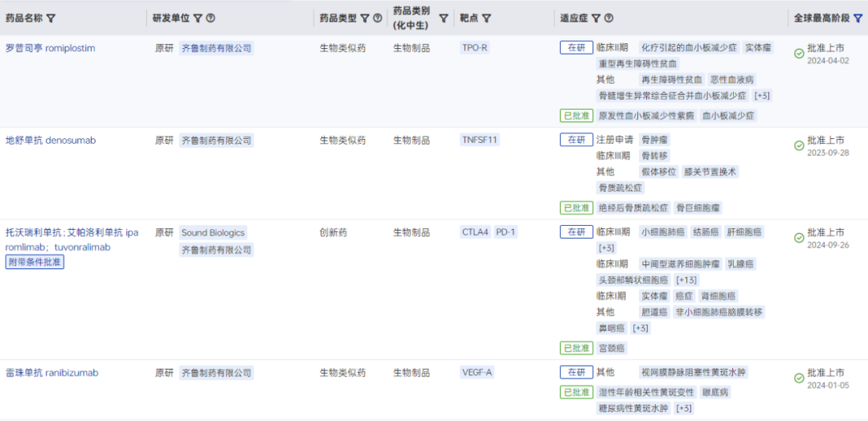Open drug 地舒单抗 denosumab
Viewport: 868px width, 421px height.
(x=51, y=140)
